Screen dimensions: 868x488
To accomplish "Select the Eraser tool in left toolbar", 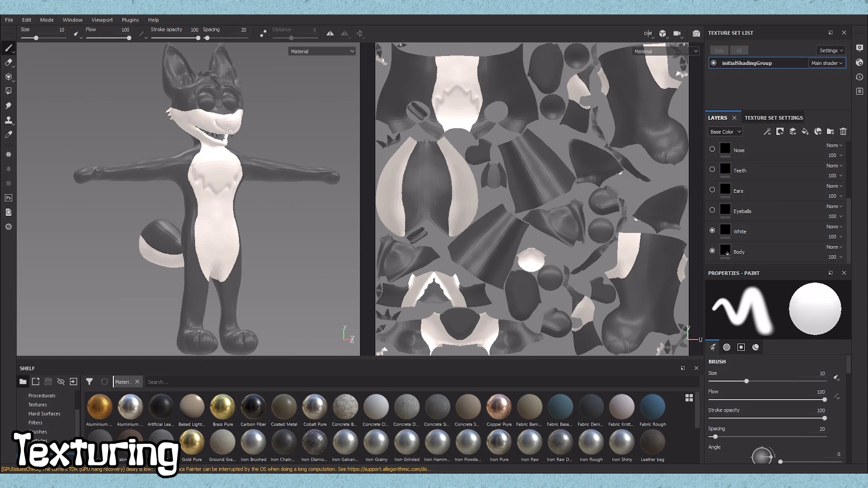I will 8,62.
